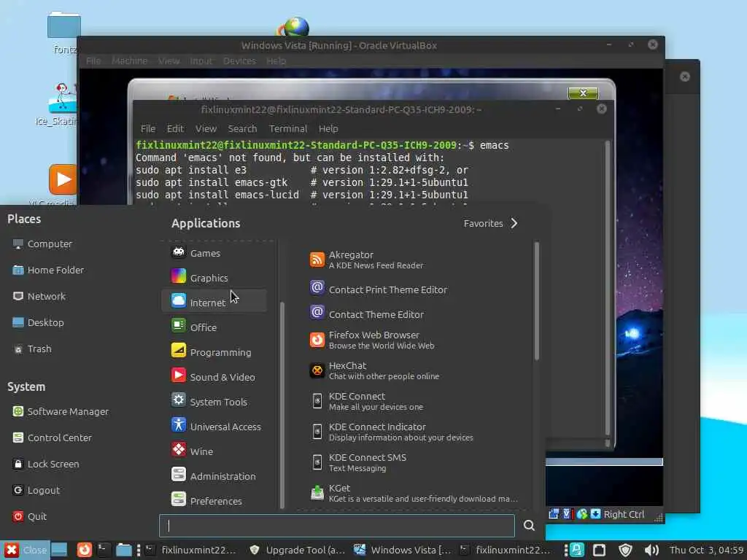
Task: Open VirtualBox Machine menu
Action: click(x=129, y=61)
